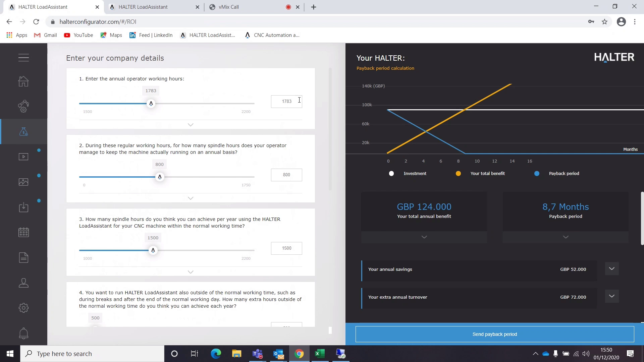
Task: Expand Your extra annual turnover details
Action: coord(611,296)
